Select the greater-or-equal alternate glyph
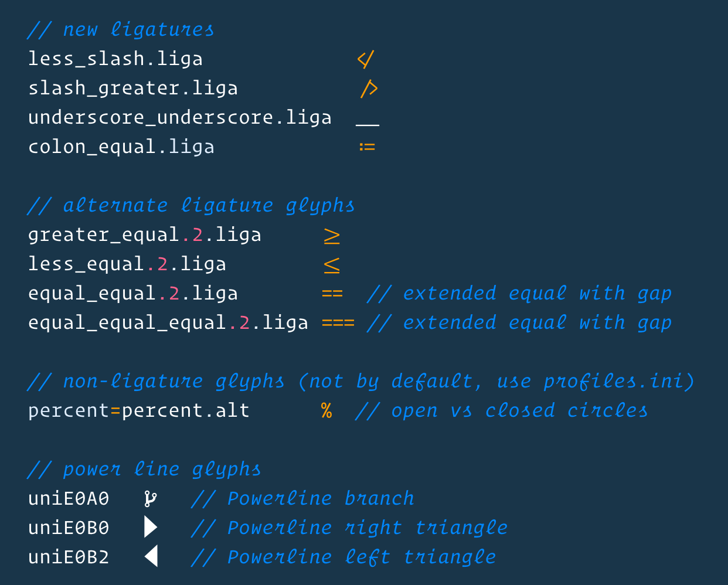This screenshot has height=585, width=728. coord(332,236)
